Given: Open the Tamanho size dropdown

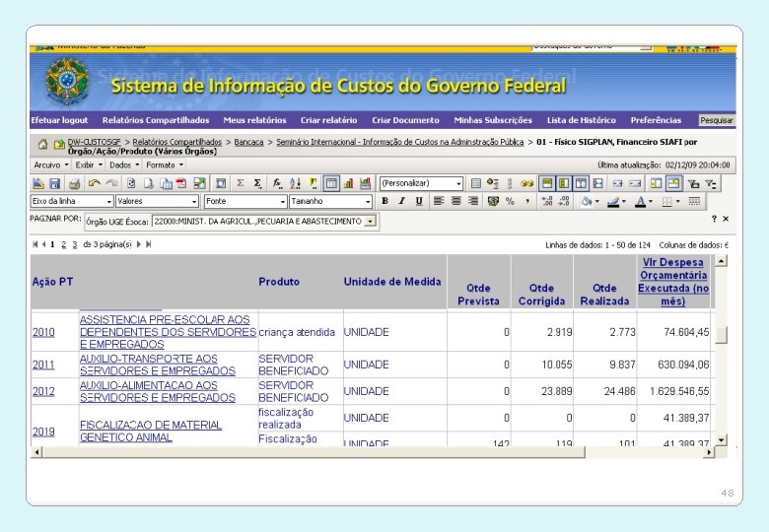Looking at the screenshot, I should tap(330, 201).
